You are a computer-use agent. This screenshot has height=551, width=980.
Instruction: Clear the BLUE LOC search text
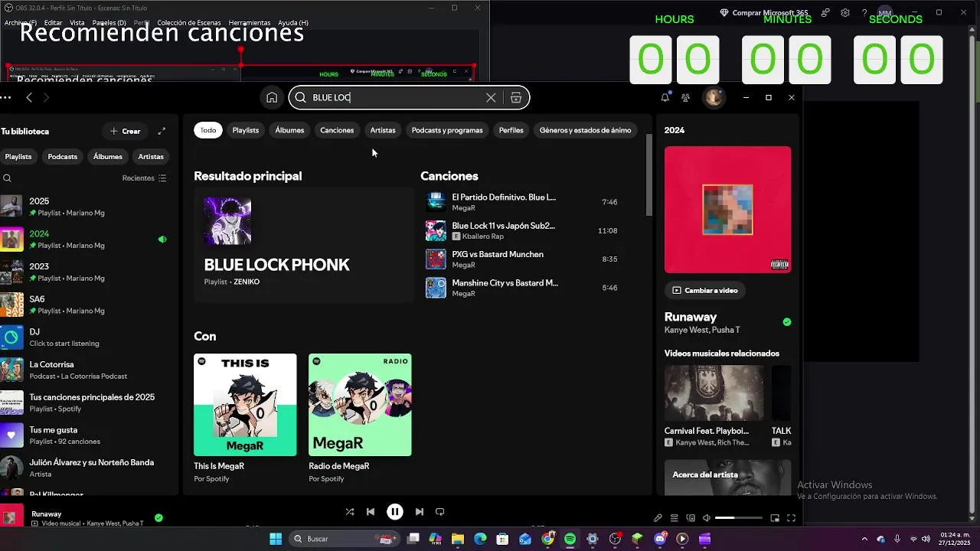(x=491, y=97)
